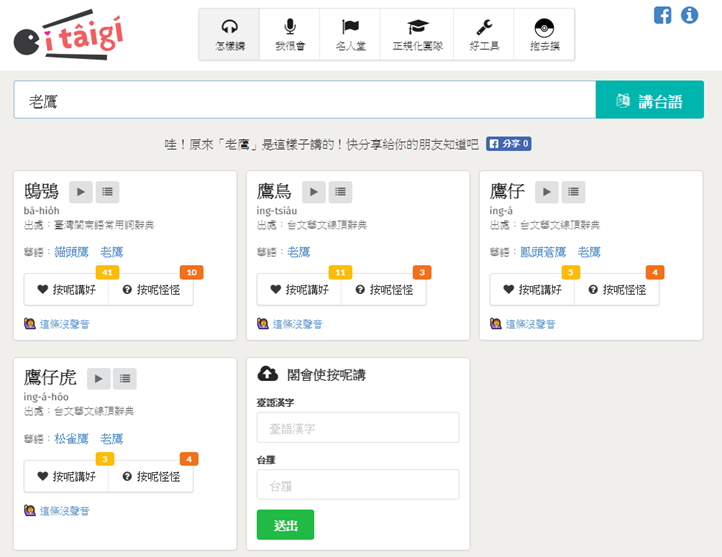The image size is (722, 557).
Task: Switch to the 我很會 microphone tab
Action: [290, 35]
